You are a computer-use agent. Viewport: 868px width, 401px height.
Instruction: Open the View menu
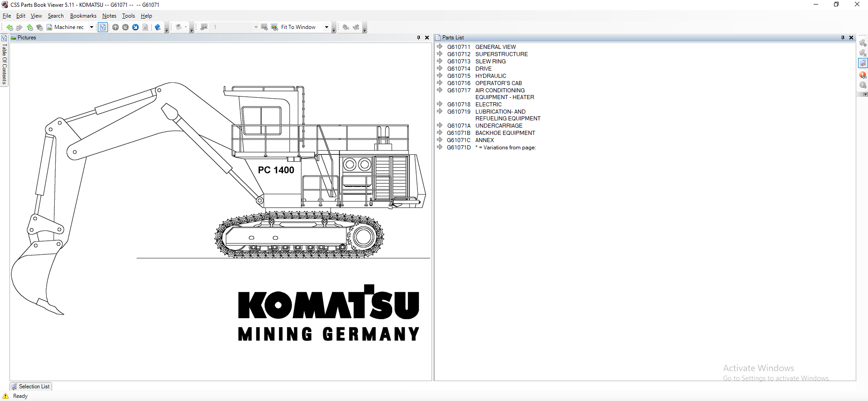pyautogui.click(x=36, y=16)
